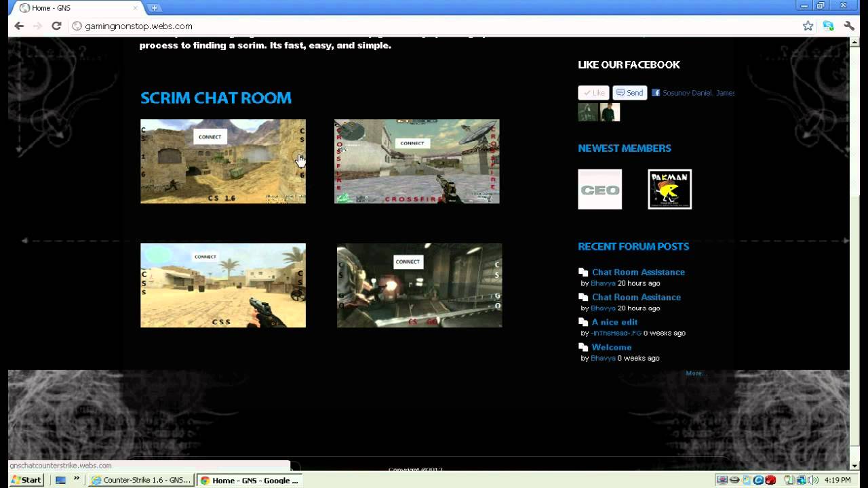The width and height of the screenshot is (868, 488).
Task: Open the CSS desert map thumbnail
Action: click(223, 285)
